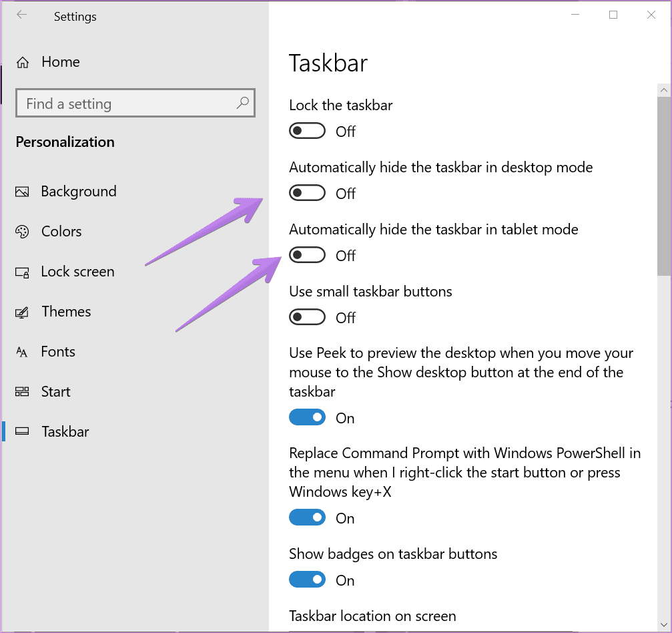Enable auto-hide taskbar in desktop mode
This screenshot has height=633, width=672.
(x=307, y=193)
